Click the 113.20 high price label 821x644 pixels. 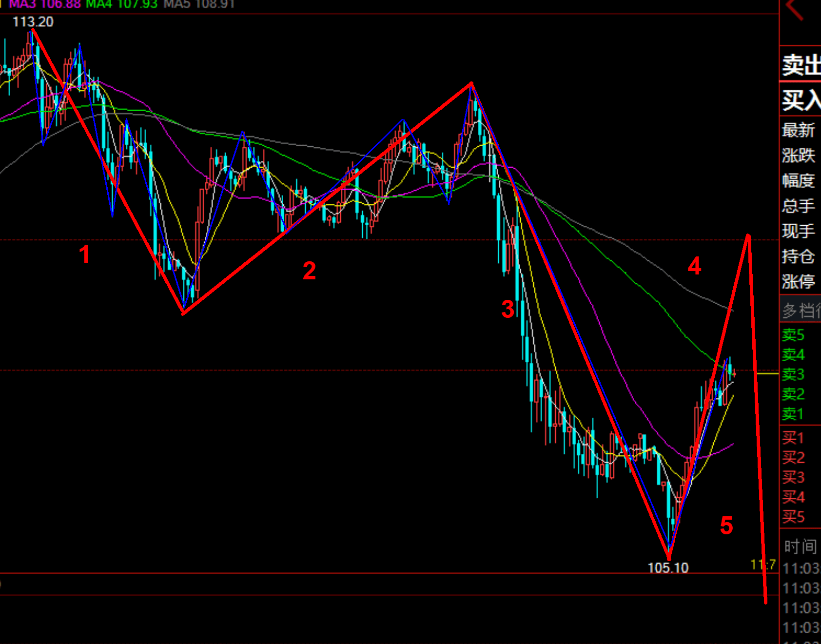tap(33, 22)
